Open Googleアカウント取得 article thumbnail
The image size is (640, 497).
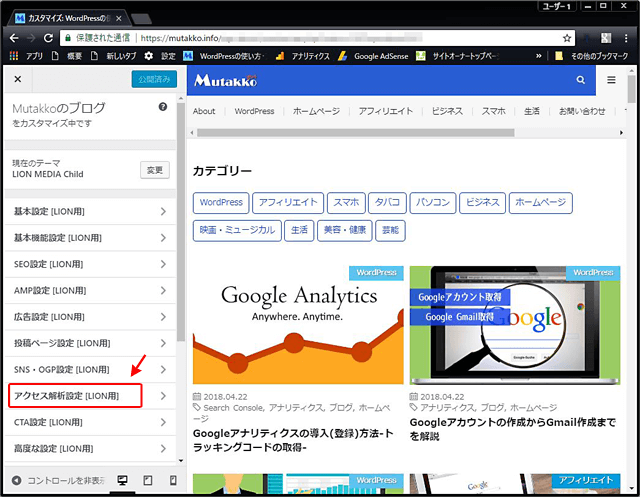coord(515,325)
